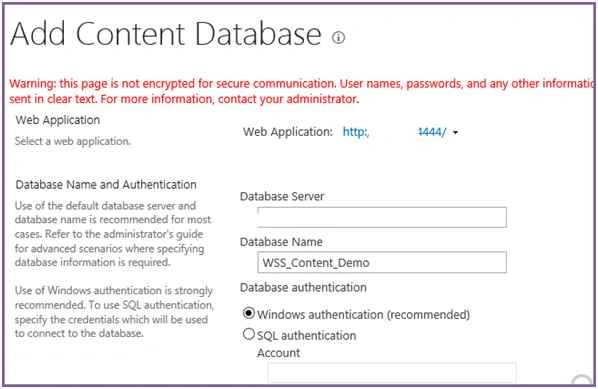The height and width of the screenshot is (389, 598).
Task: Focus the Database Server input field
Action: 382,217
